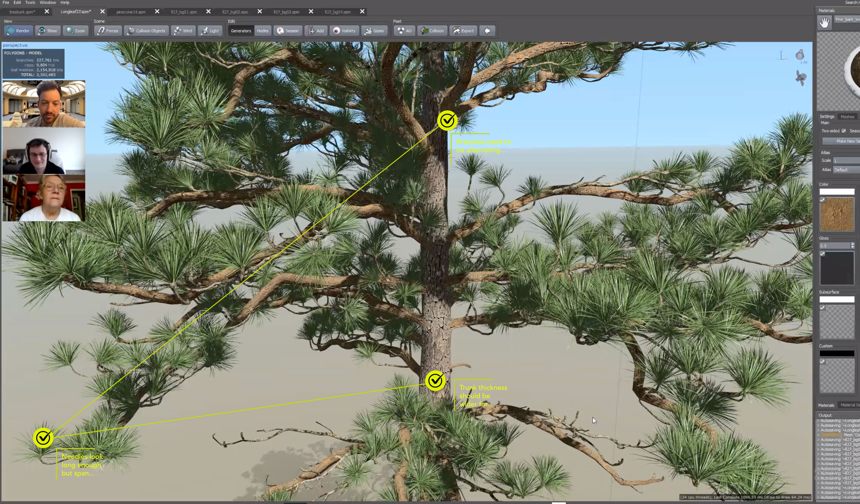860x504 pixels.
Task: Open the material name dropdown Pine_bark
Action: 847,20
